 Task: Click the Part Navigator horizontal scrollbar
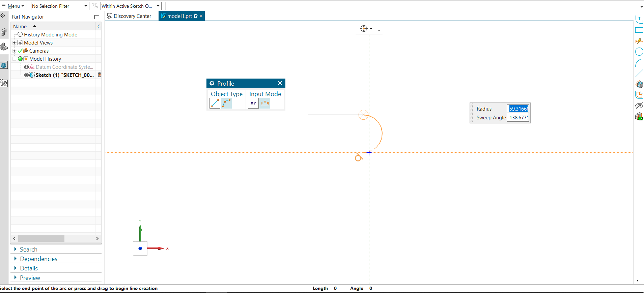(x=41, y=239)
